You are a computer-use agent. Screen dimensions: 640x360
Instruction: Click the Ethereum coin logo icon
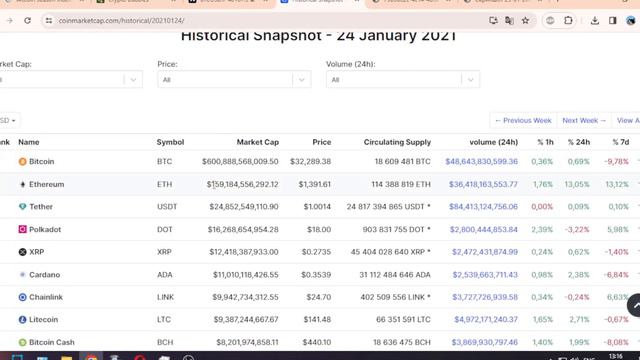click(22, 184)
